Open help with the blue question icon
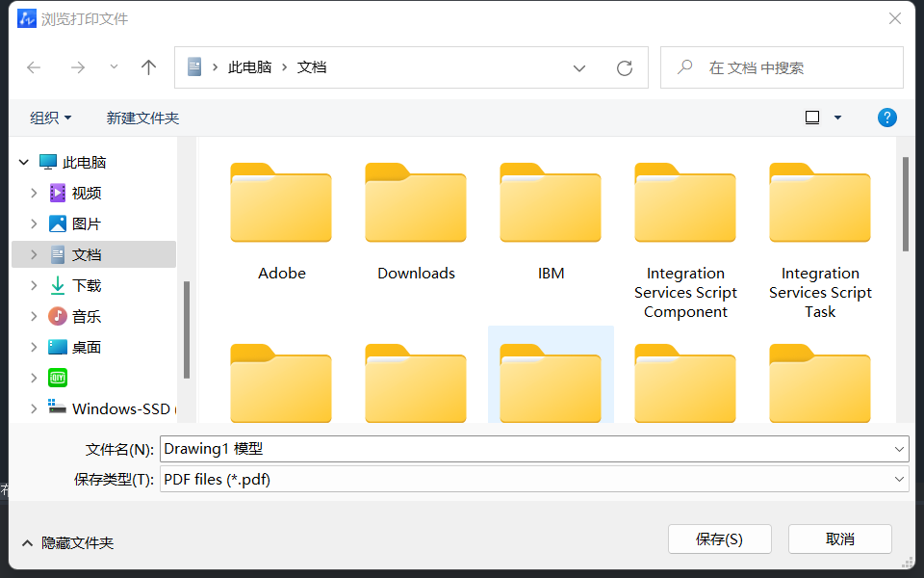Image resolution: width=924 pixels, height=578 pixels. tap(886, 118)
